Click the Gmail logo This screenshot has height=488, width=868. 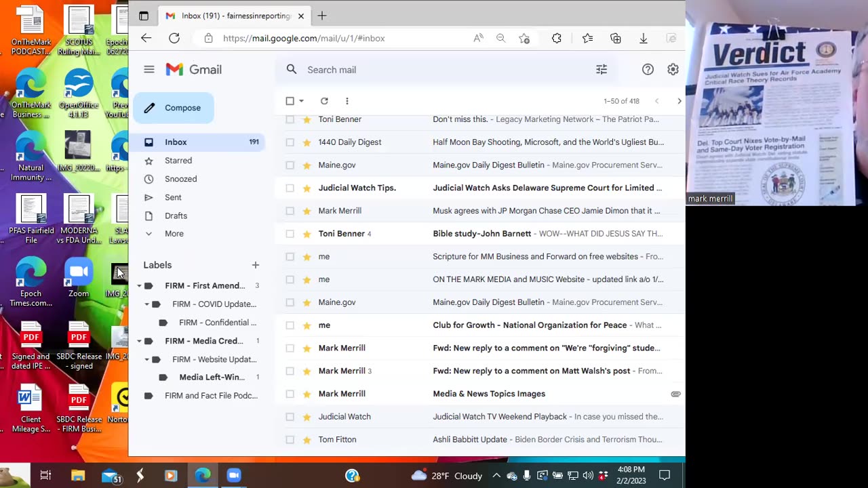coord(194,69)
